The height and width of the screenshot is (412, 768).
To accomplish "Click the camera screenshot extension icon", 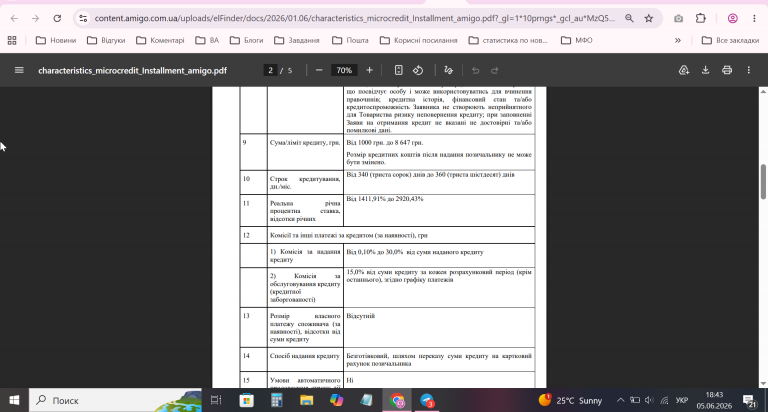I will pos(678,19).
